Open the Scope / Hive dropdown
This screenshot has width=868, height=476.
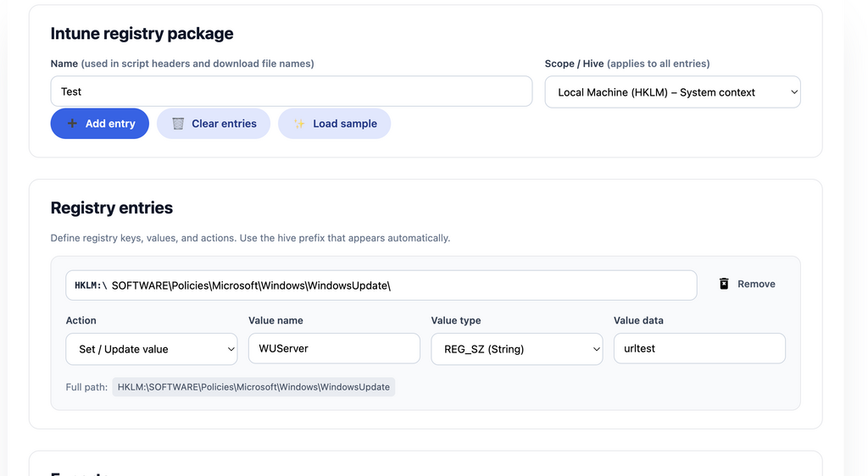click(x=672, y=92)
